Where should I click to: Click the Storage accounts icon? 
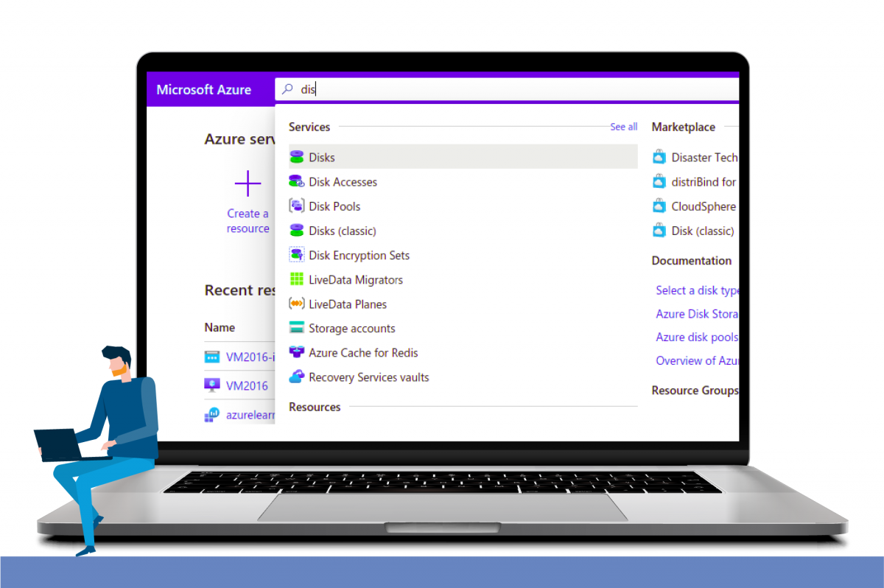click(x=298, y=328)
